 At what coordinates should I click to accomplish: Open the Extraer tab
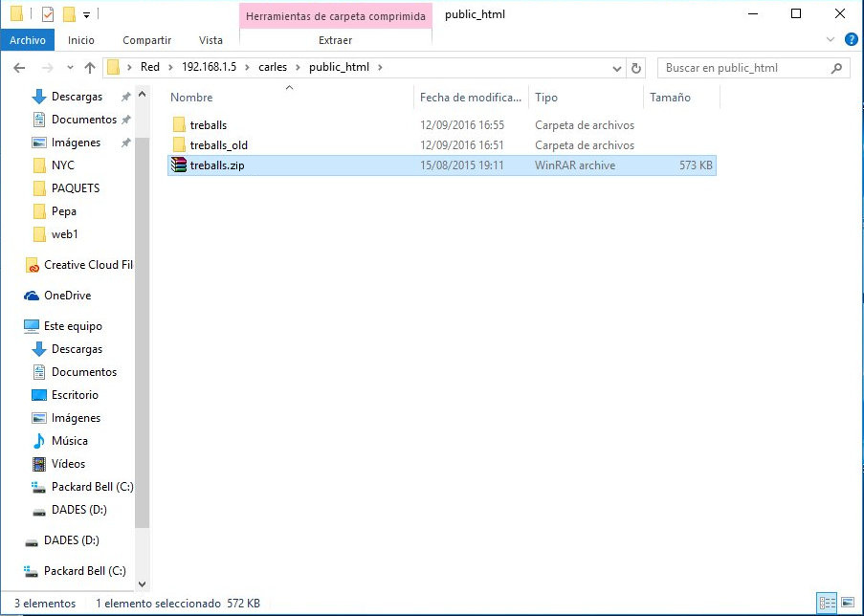click(335, 40)
